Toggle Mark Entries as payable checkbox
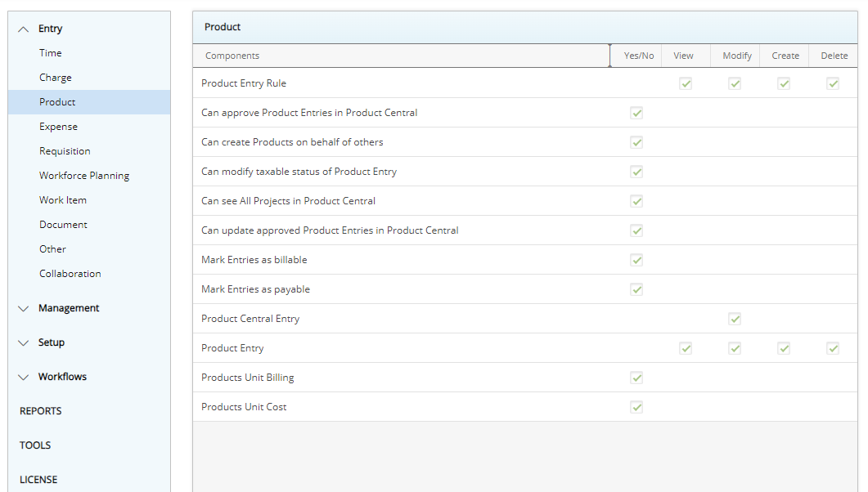 pyautogui.click(x=636, y=289)
